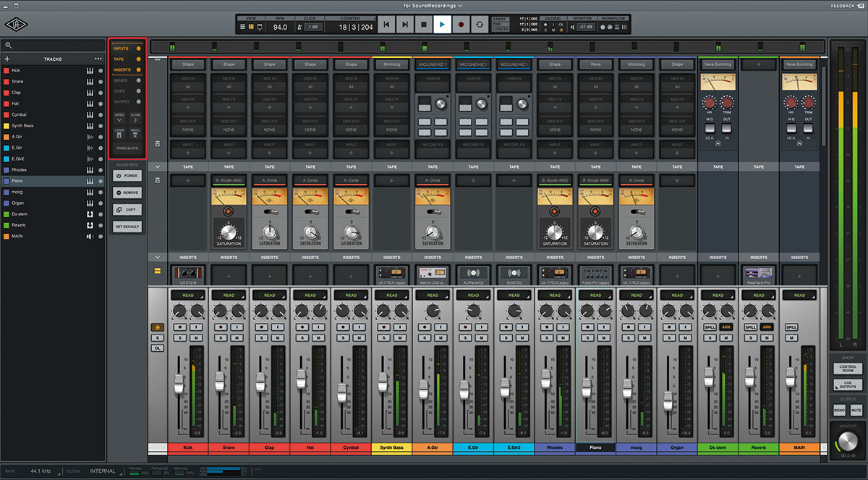Select the mixer view icon under VIEW
The height and width of the screenshot is (480, 868).
[252, 27]
